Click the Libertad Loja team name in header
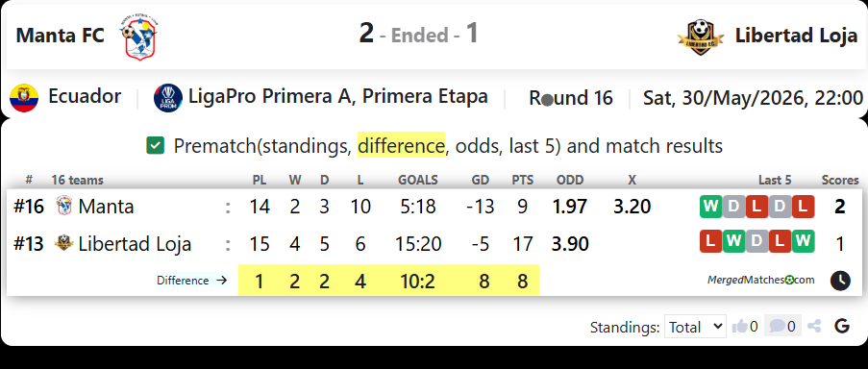The height and width of the screenshot is (369, 868). (796, 36)
